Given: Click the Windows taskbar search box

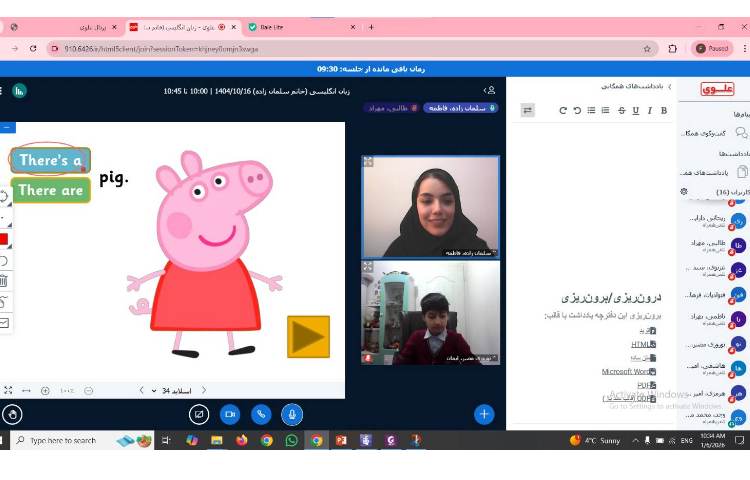Looking at the screenshot, I should [82, 440].
